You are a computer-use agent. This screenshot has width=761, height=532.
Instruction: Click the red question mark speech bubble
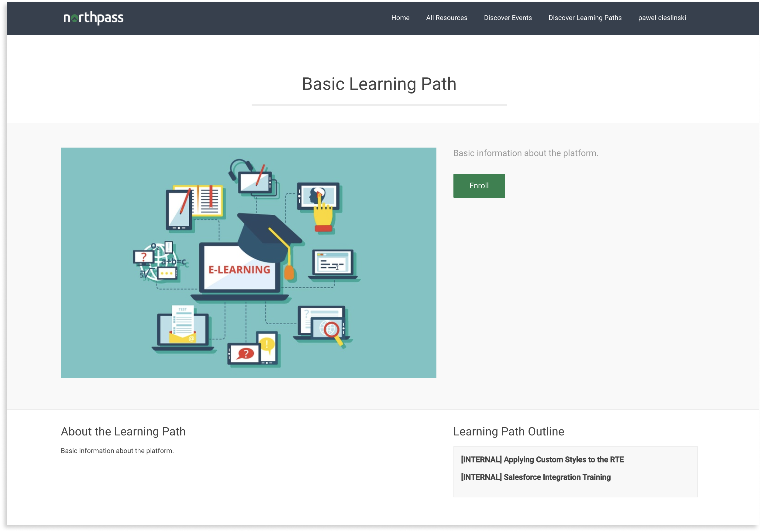(x=245, y=353)
